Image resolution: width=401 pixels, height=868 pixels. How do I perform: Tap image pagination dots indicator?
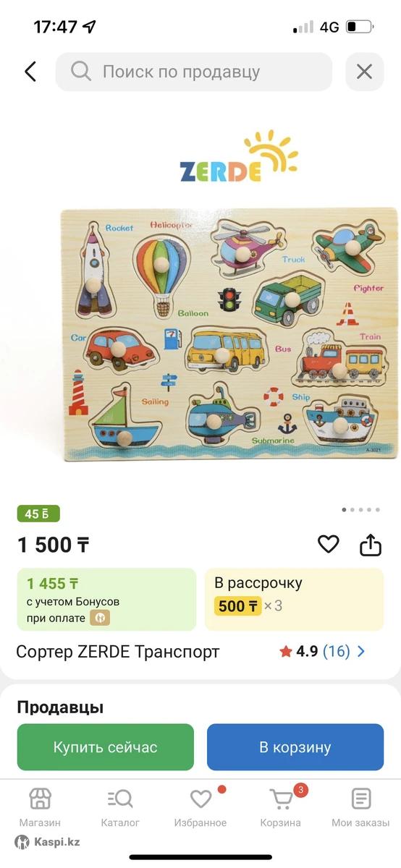click(x=360, y=510)
